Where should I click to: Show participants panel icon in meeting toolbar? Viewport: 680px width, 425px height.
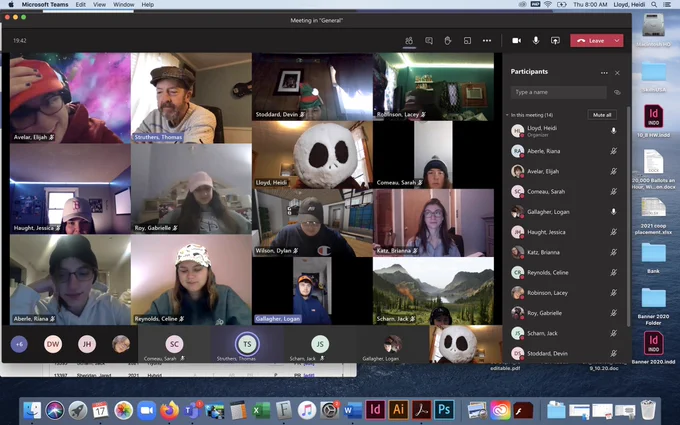tap(409, 41)
